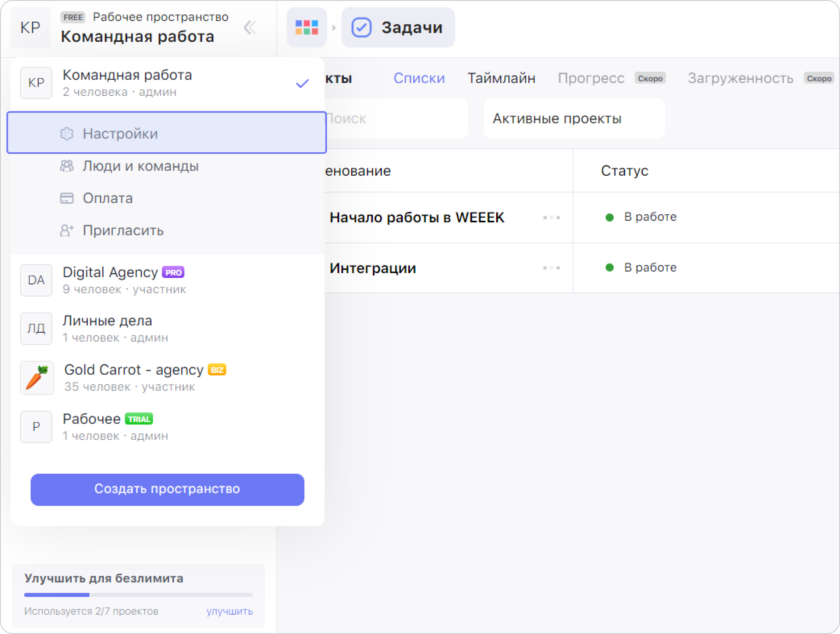Image resolution: width=840 pixels, height=634 pixels.
Task: Click the colorful apps grid icon
Action: [x=307, y=27]
